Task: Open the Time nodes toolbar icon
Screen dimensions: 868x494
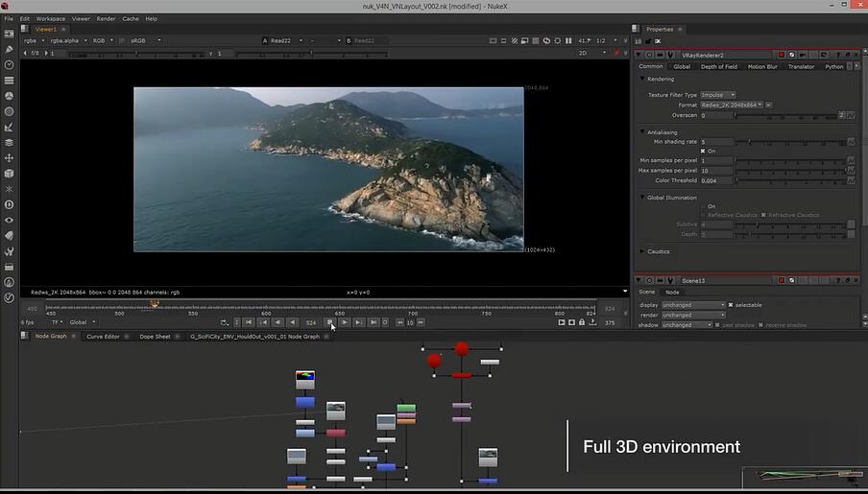Action: (9, 64)
